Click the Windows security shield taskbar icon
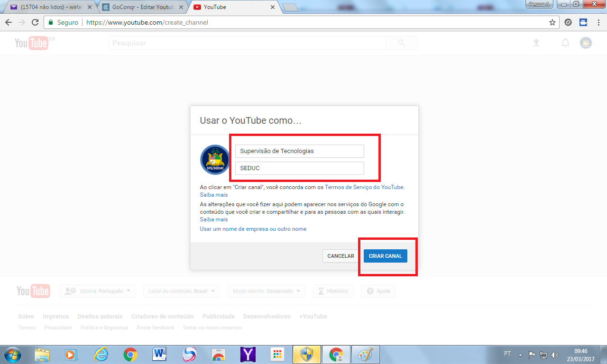The width and height of the screenshot is (607, 364). tap(306, 355)
